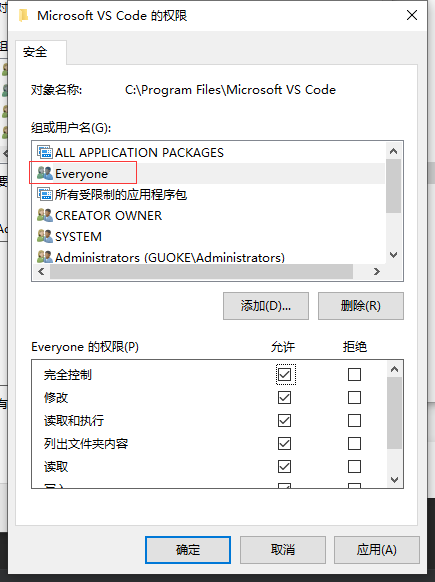
Task: Click the 添加(D)... button
Action: click(x=266, y=306)
